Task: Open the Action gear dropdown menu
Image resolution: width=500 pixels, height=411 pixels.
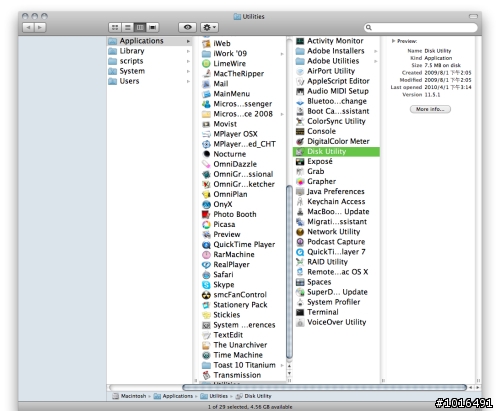Action: point(209,27)
